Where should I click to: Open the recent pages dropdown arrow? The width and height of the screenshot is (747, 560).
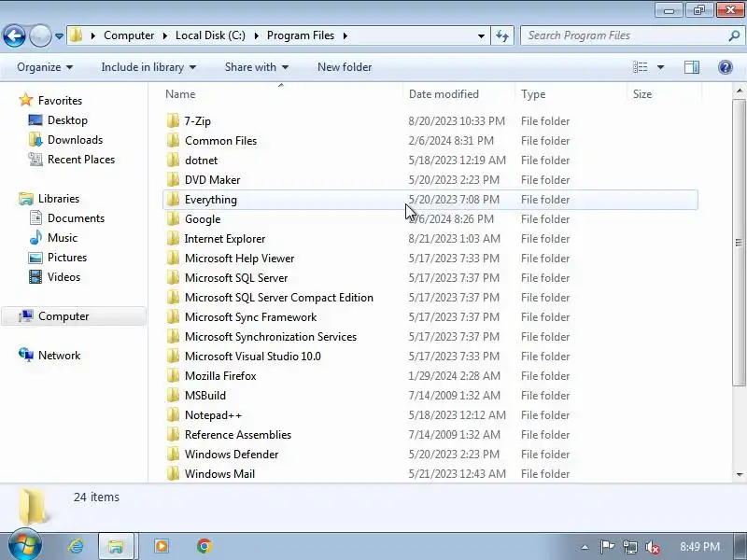click(59, 36)
